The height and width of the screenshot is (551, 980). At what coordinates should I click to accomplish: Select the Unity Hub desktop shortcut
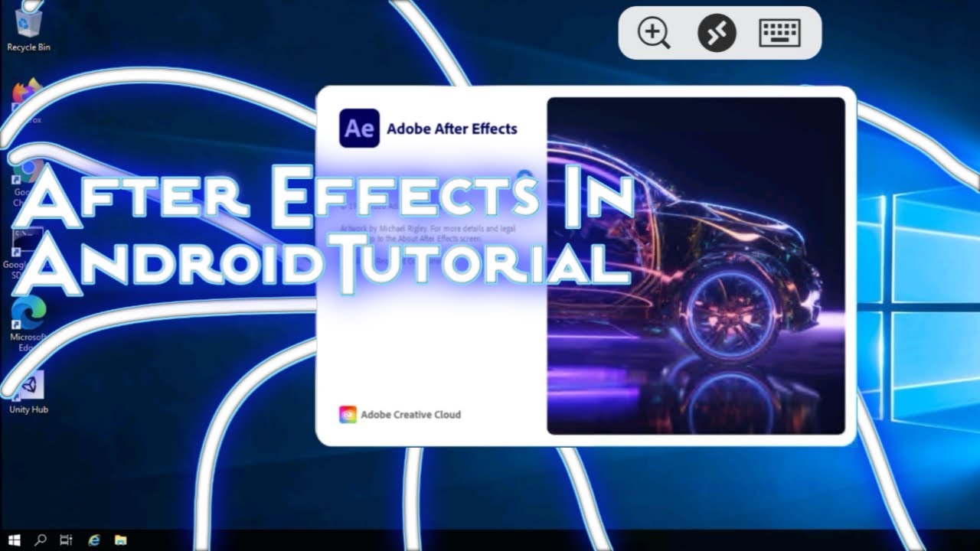tap(28, 386)
